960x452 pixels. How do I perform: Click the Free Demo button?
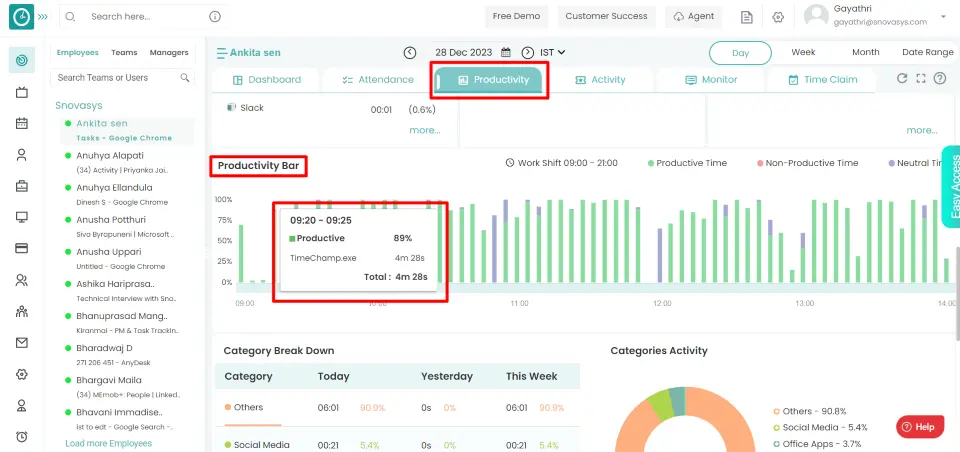point(516,17)
